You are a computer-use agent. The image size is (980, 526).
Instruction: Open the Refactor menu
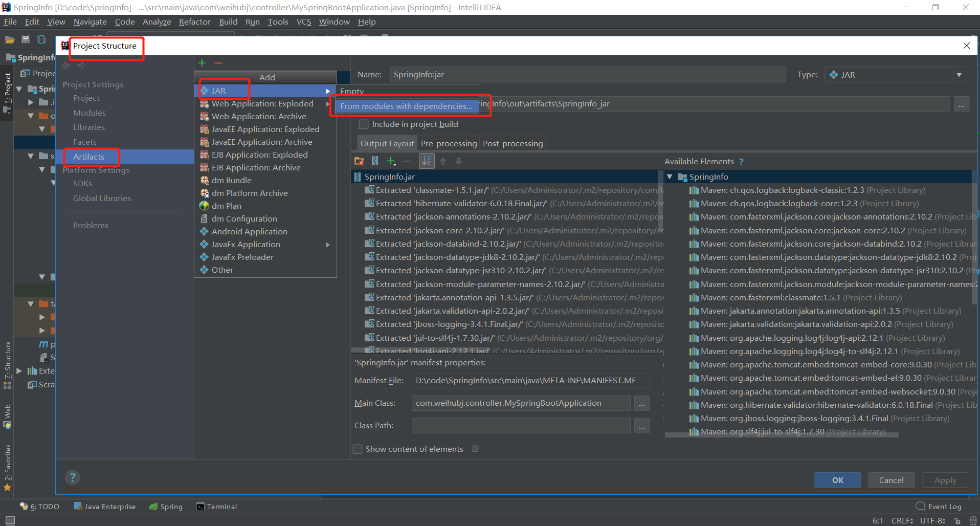195,21
